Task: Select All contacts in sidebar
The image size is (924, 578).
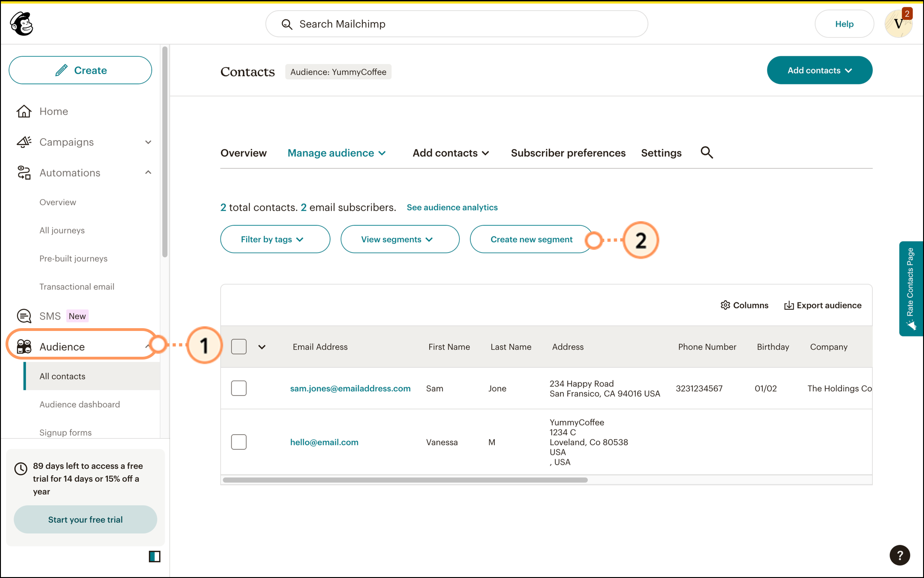Action: 92,376
